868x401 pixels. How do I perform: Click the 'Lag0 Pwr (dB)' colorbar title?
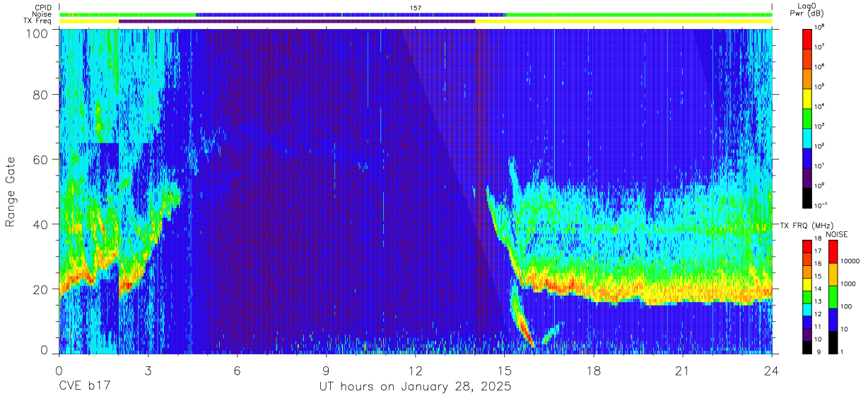click(807, 9)
